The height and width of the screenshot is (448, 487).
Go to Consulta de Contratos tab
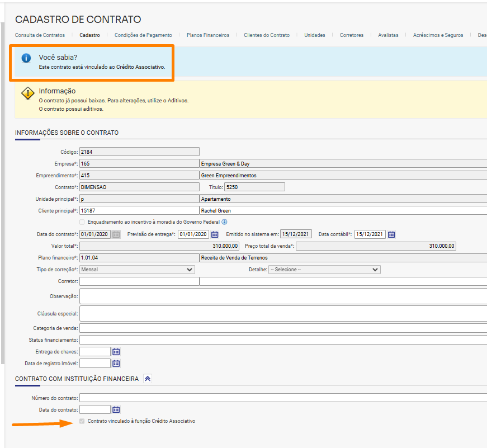(40, 35)
